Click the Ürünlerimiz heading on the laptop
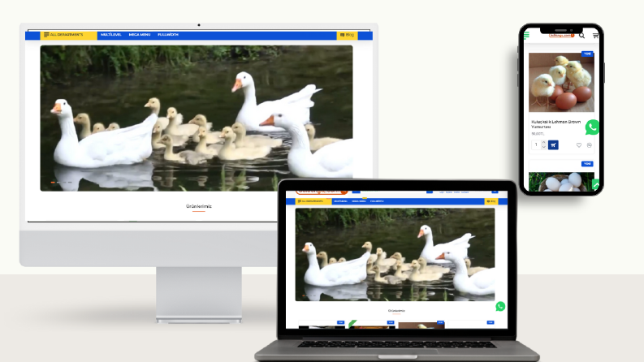Screen dimensions: 644x362 (396, 311)
